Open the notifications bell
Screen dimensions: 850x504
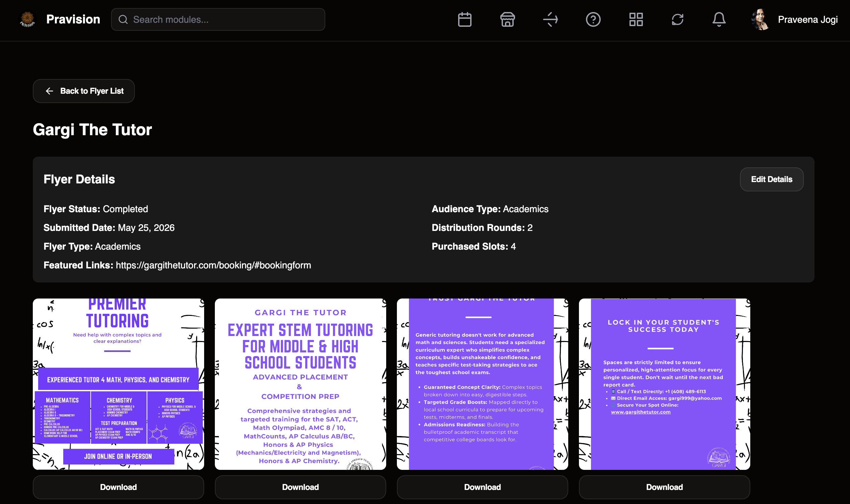tap(719, 19)
